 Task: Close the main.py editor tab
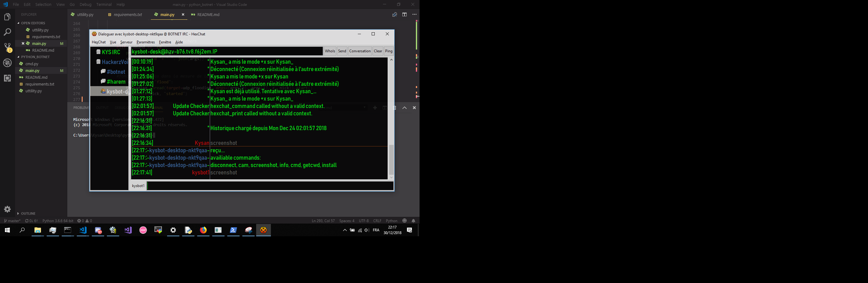183,14
